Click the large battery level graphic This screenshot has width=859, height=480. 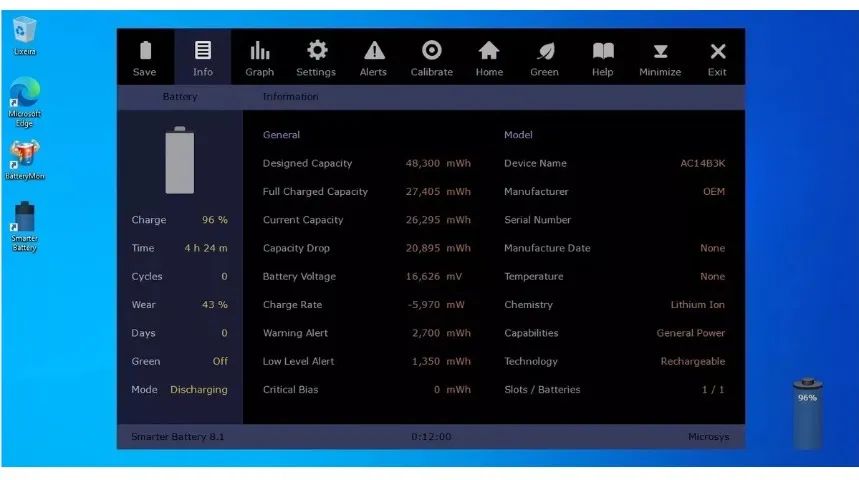180,160
